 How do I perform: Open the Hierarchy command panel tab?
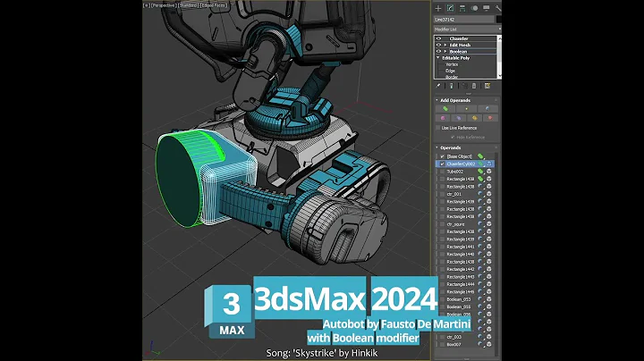pos(462,8)
